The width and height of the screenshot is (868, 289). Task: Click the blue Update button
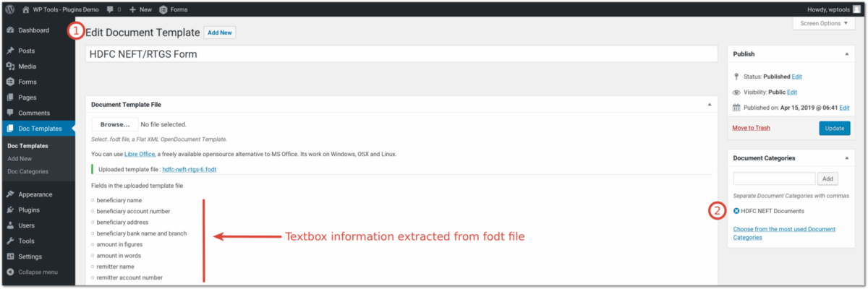tap(835, 128)
